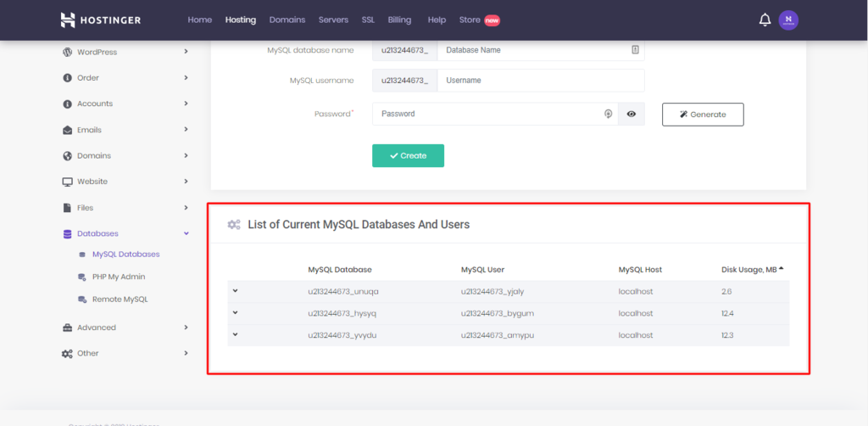
Task: Sort by Disk Usage, MB column
Action: click(753, 269)
